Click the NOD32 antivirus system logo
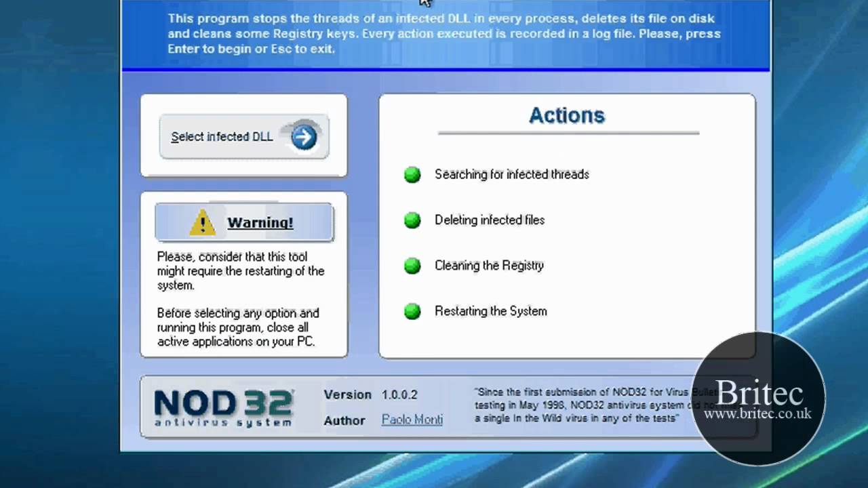Screen dimensions: 868x488 (223, 407)
